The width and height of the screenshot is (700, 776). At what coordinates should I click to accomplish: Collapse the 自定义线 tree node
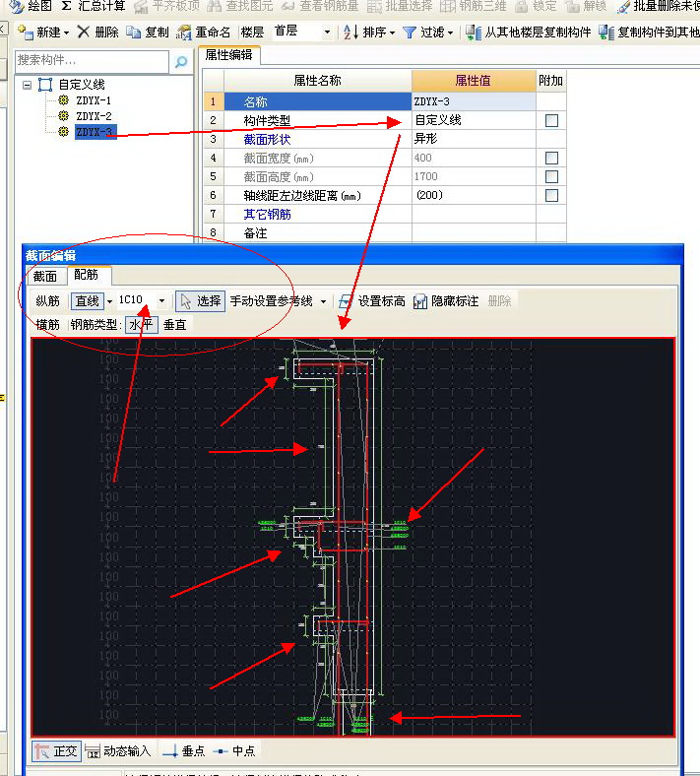tap(28, 85)
